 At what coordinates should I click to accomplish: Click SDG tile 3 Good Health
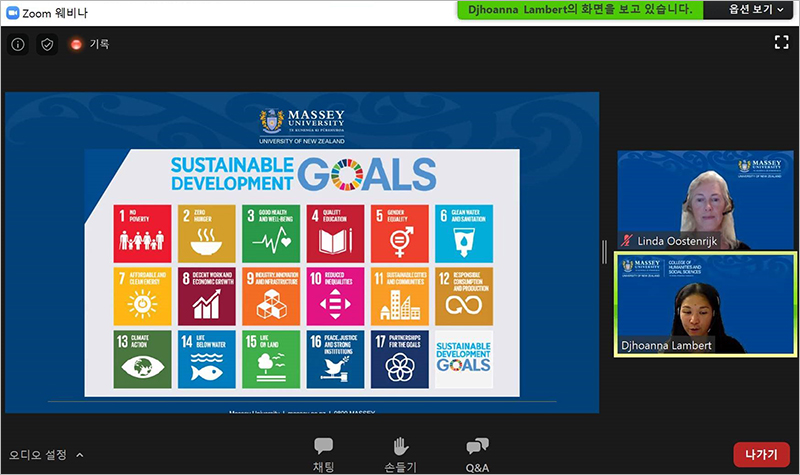pos(271,234)
